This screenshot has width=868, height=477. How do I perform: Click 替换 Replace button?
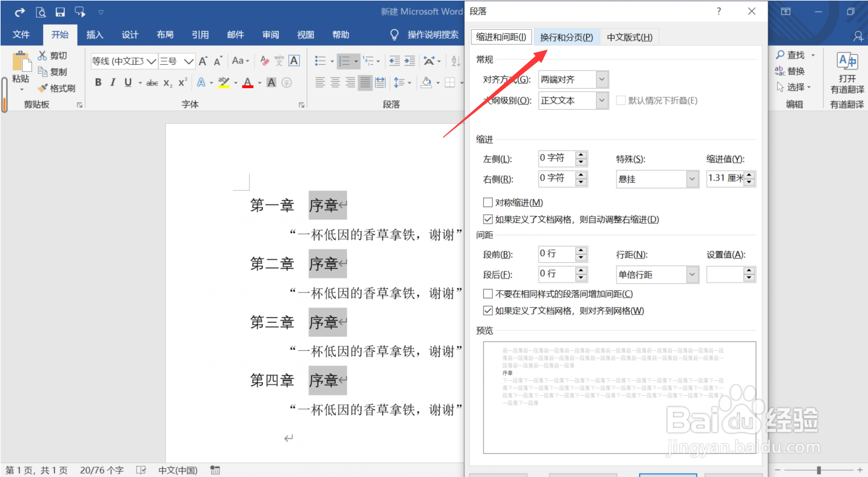coord(790,71)
